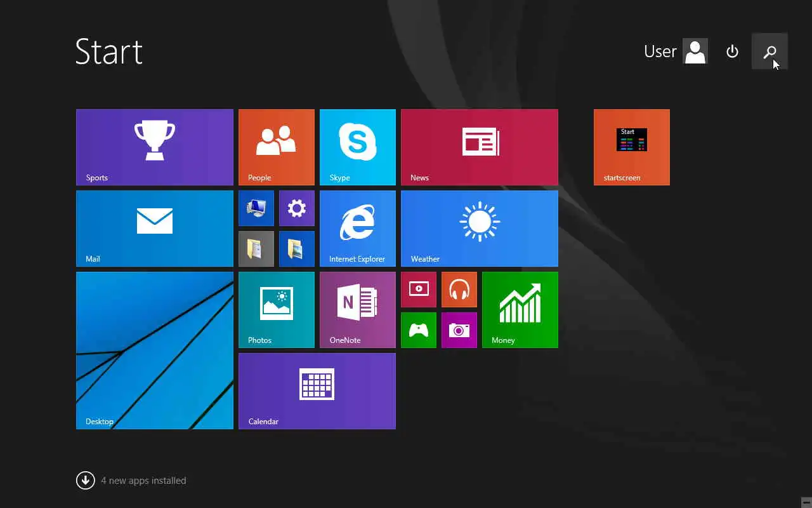The height and width of the screenshot is (508, 812).
Task: Open the PC settings gear tile
Action: tap(297, 208)
